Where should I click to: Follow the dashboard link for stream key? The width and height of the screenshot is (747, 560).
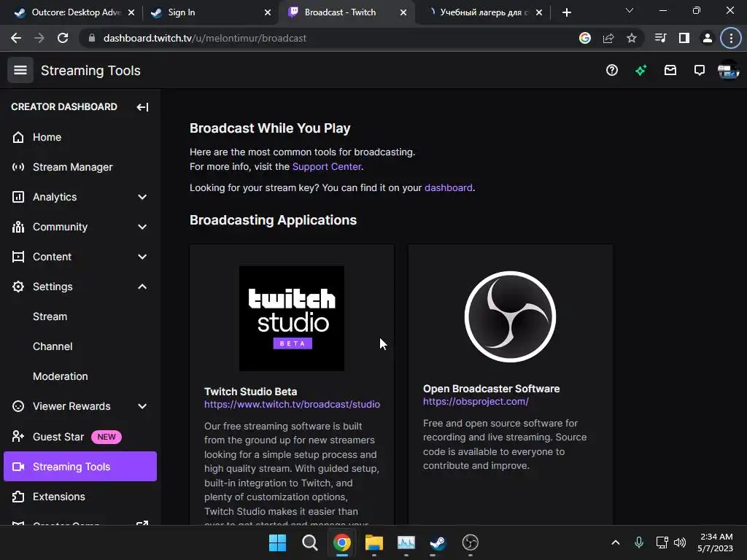pyautogui.click(x=449, y=187)
